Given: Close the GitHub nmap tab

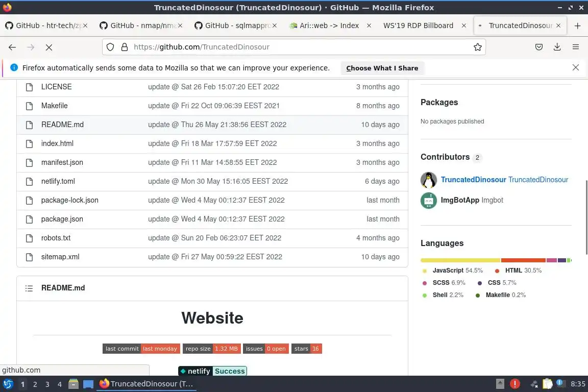Looking at the screenshot, I should (x=180, y=26).
